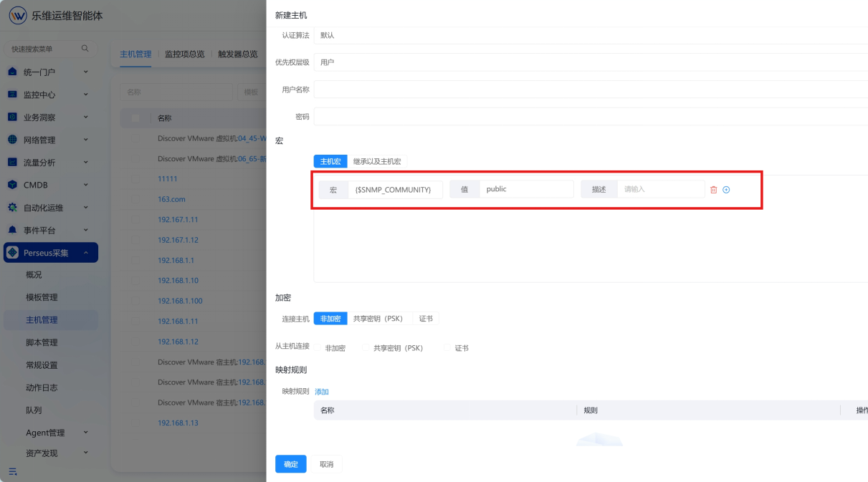Viewport: 868px width, 482px height.
Task: Collapse the sidebar using the bottom menu icon
Action: click(x=12, y=471)
